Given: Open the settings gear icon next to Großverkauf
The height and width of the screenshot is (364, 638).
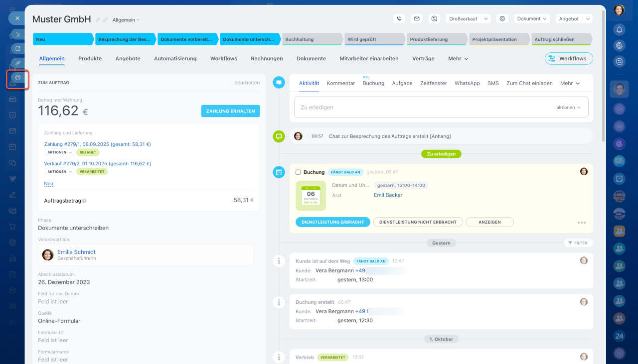Looking at the screenshot, I should [x=502, y=19].
